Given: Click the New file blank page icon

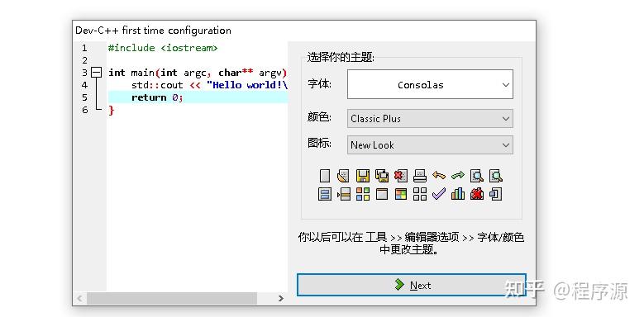Looking at the screenshot, I should tap(324, 176).
